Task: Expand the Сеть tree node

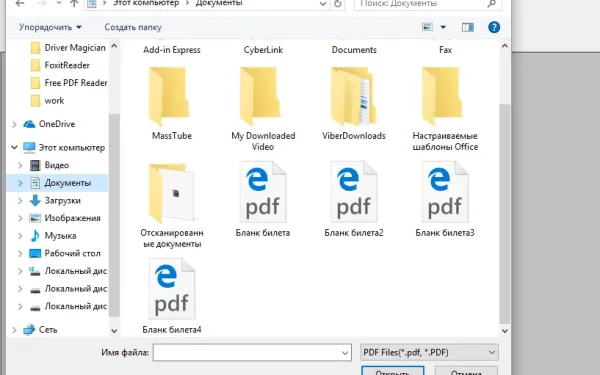Action: coord(14,330)
